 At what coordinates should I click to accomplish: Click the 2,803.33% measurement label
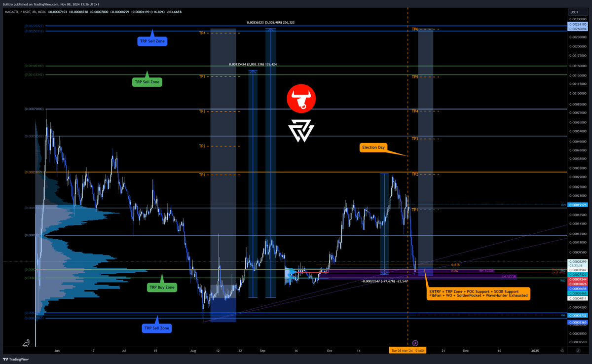tap(253, 64)
